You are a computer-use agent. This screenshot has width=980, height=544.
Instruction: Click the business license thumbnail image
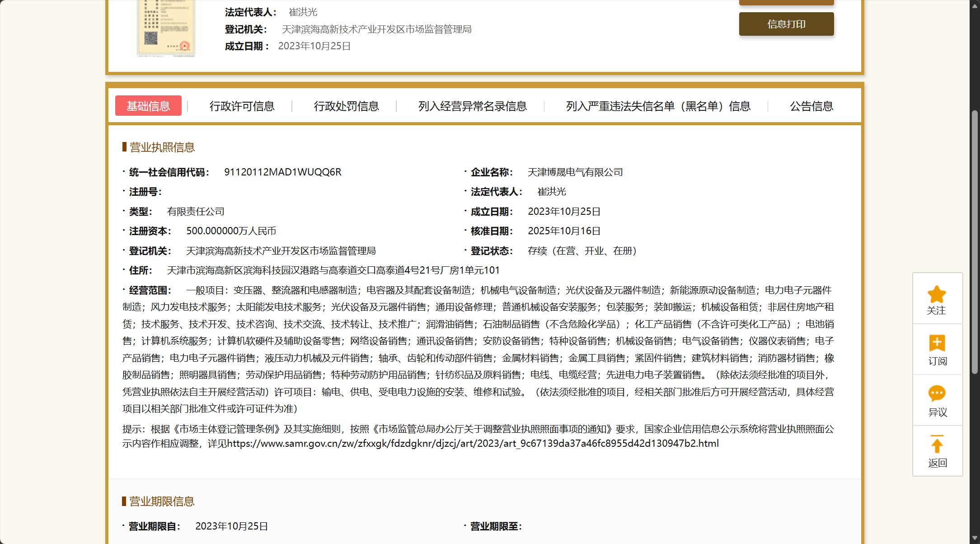tap(166, 28)
